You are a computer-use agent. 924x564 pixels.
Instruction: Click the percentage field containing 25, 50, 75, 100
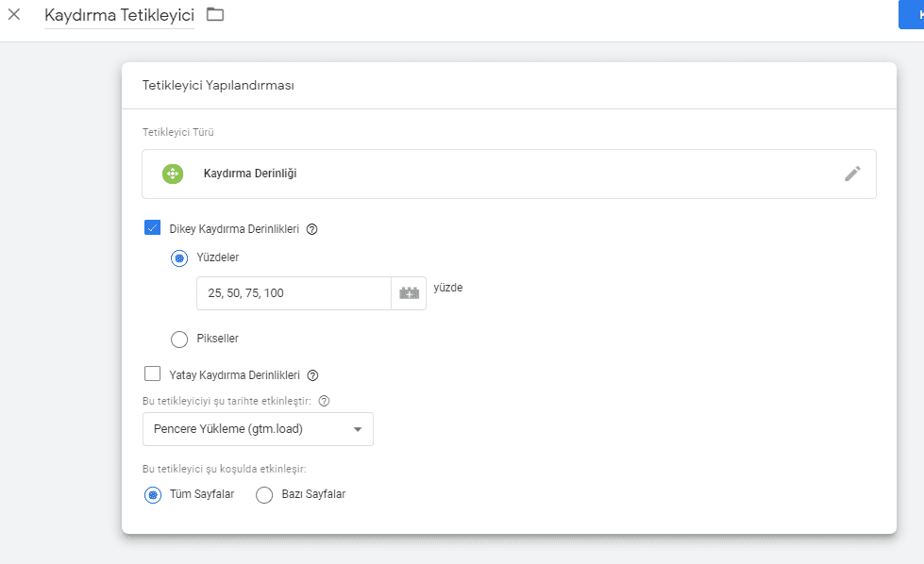coord(293,293)
